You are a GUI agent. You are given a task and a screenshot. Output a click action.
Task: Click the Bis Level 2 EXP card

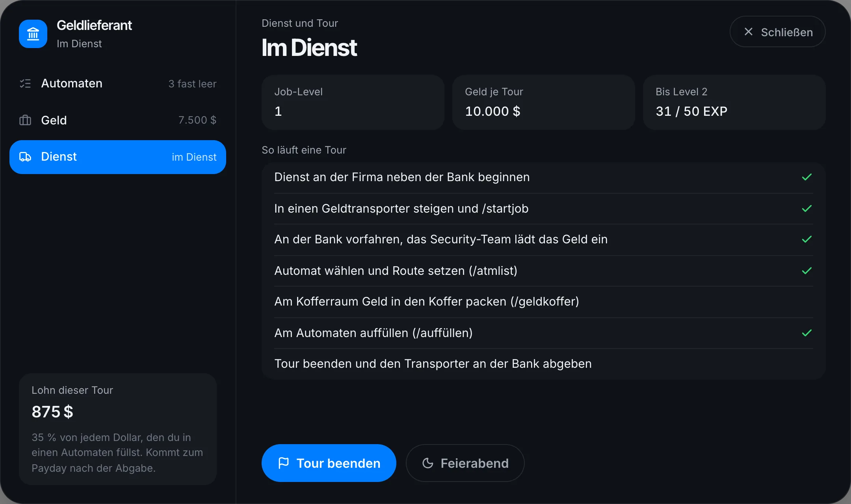[x=734, y=102]
